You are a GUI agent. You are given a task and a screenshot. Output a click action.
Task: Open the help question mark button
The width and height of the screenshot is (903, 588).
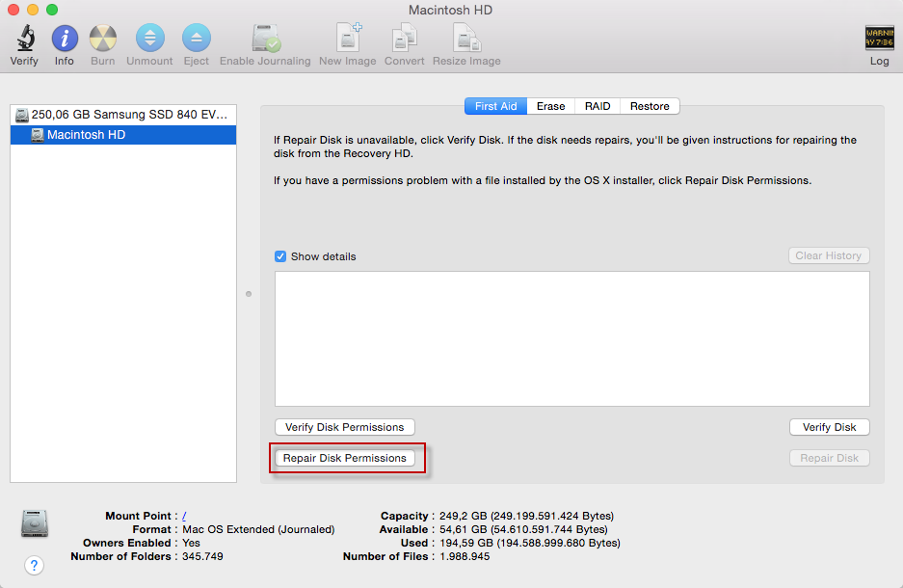[x=34, y=566]
